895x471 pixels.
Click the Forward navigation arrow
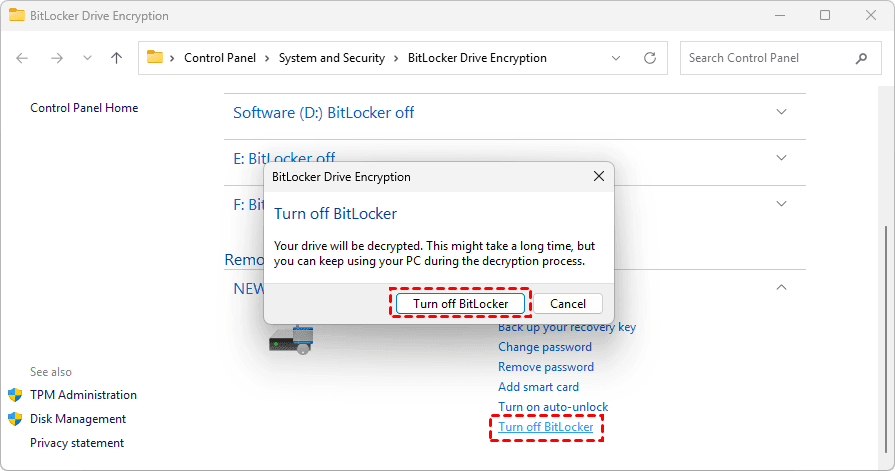(x=57, y=58)
